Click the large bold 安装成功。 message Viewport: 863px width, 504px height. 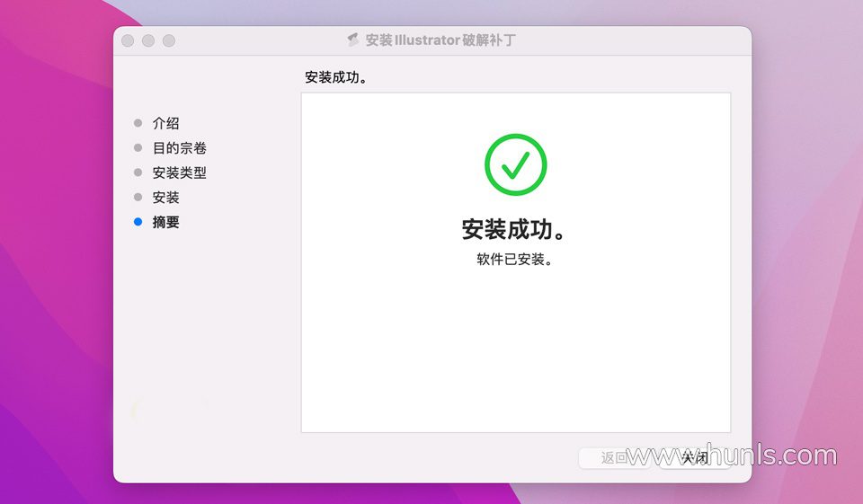tap(514, 229)
